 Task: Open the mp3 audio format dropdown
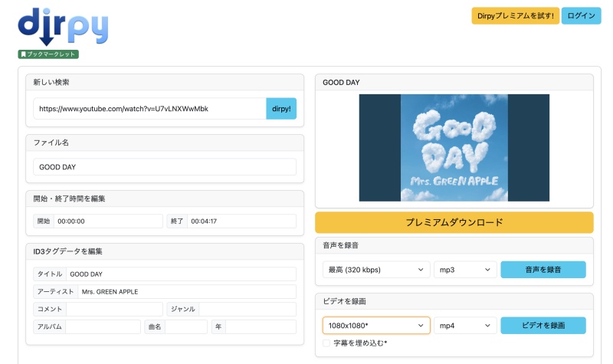[465, 270]
